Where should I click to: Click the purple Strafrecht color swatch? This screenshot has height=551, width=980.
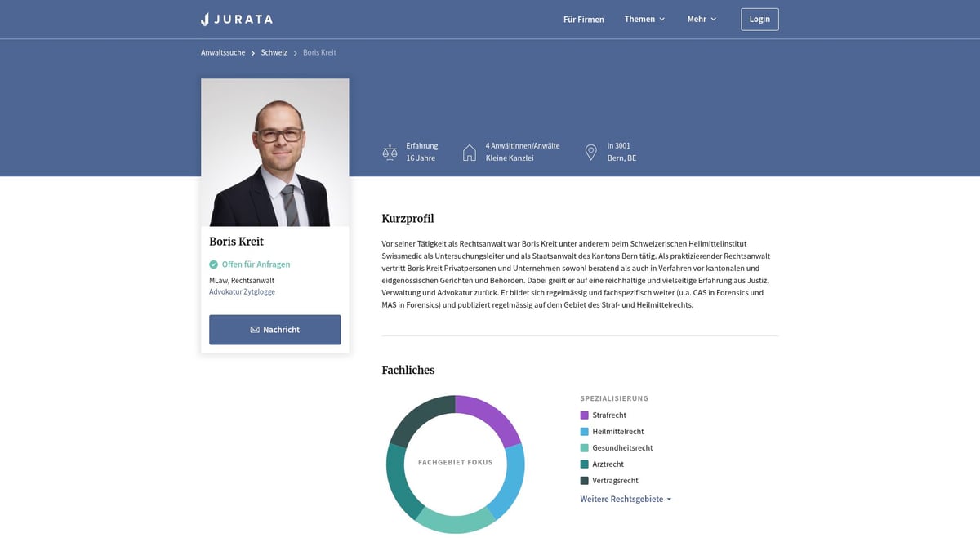point(585,415)
